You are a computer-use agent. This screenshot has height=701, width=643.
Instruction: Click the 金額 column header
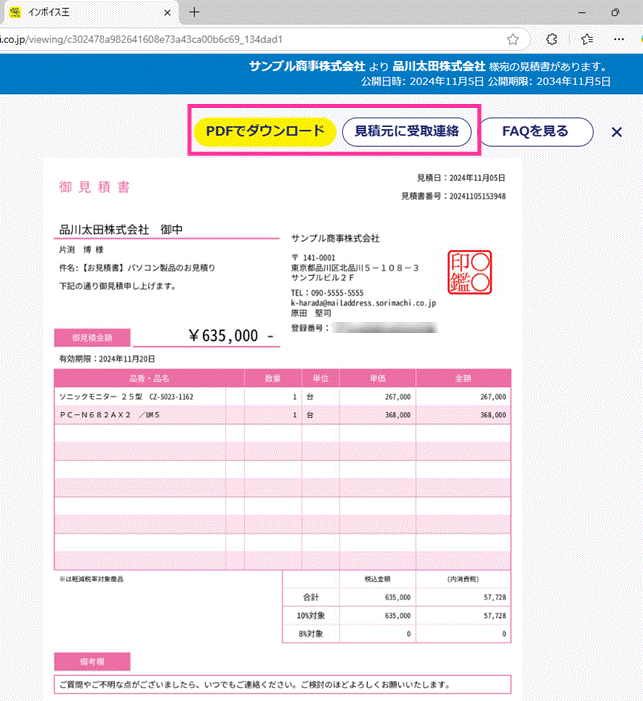tap(463, 378)
